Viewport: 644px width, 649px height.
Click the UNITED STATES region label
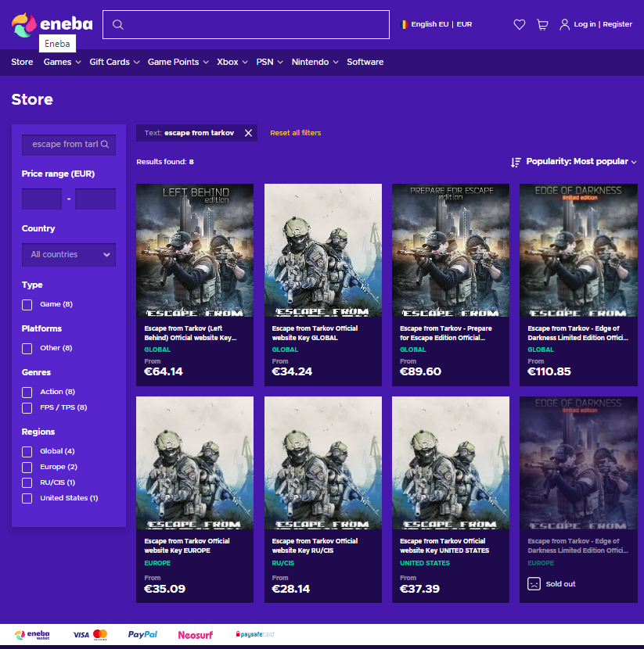tap(424, 563)
